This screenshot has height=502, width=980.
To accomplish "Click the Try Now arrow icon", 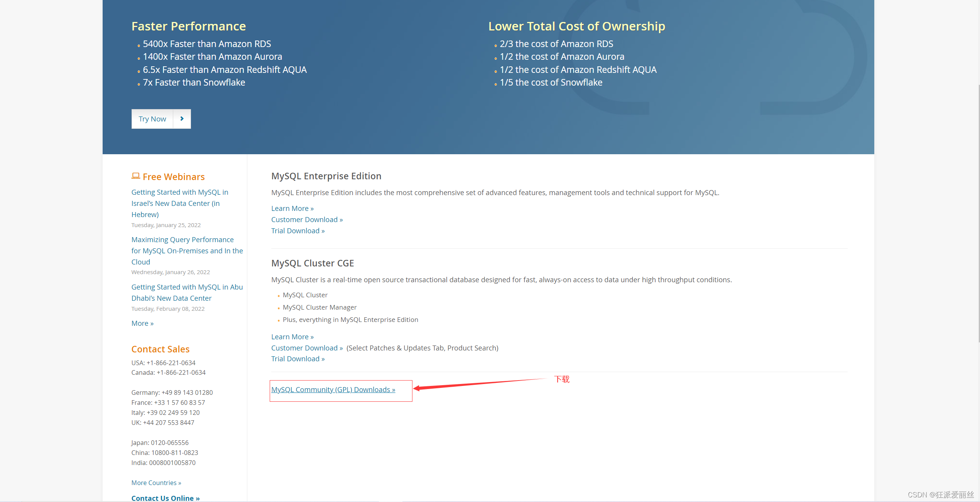I will tap(182, 119).
